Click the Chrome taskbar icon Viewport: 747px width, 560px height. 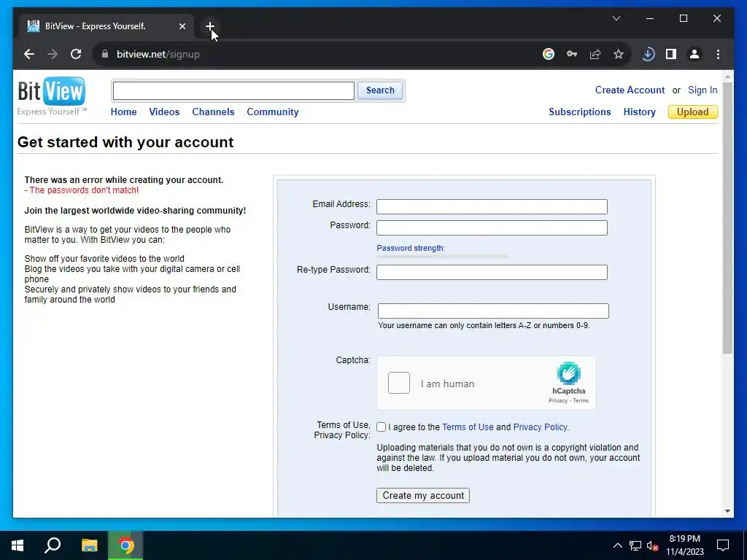[125, 545]
